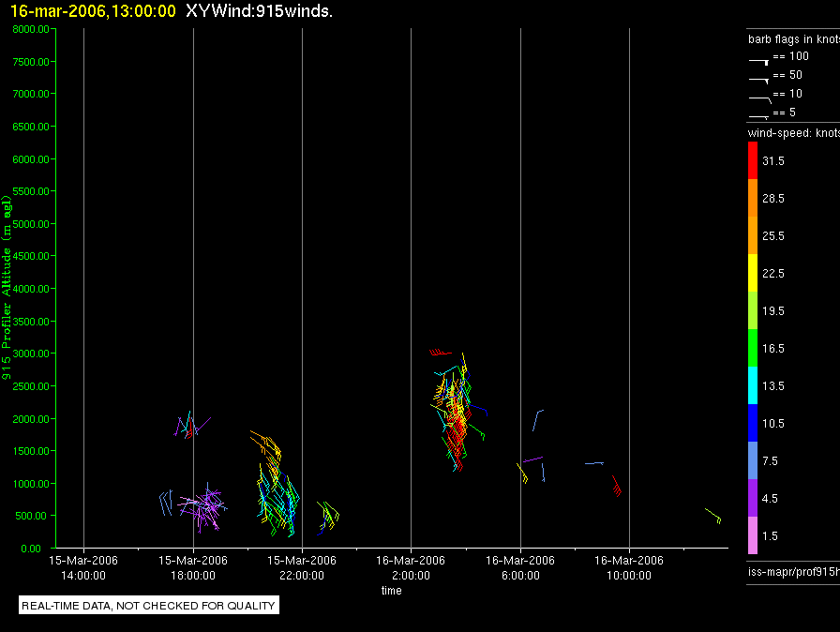Viewport: 840px width, 632px height.
Task: Select the light blue 7.5 knots swatch
Action: point(753,460)
